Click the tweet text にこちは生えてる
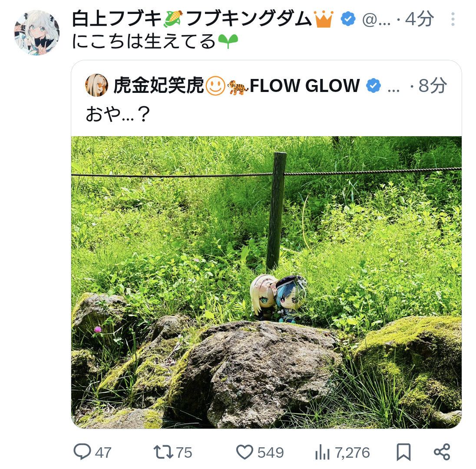Screen dimensions: 476x469 tap(155, 42)
